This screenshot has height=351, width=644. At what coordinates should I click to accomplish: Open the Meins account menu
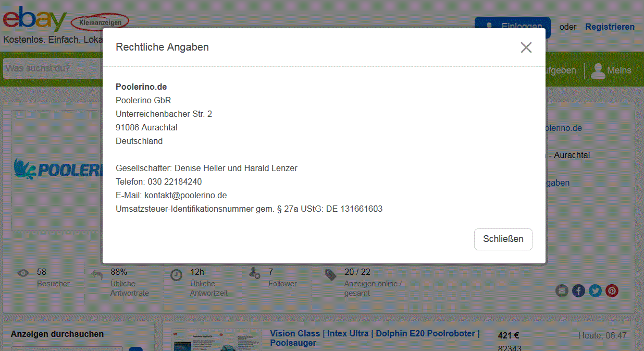click(611, 70)
